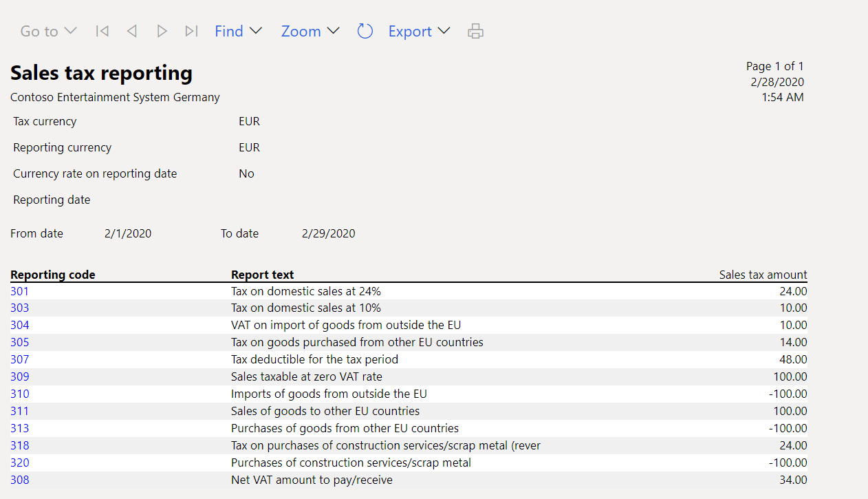The height and width of the screenshot is (499, 868).
Task: Open reporting code 305 link
Action: click(x=20, y=343)
